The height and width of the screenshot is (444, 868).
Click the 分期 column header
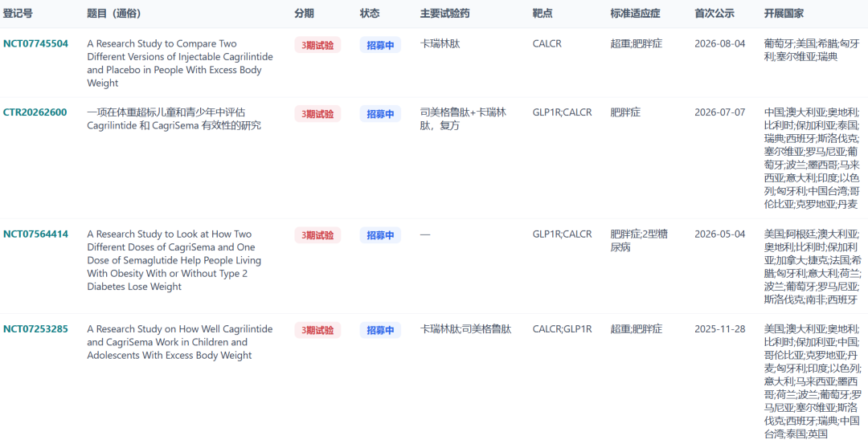coord(304,14)
